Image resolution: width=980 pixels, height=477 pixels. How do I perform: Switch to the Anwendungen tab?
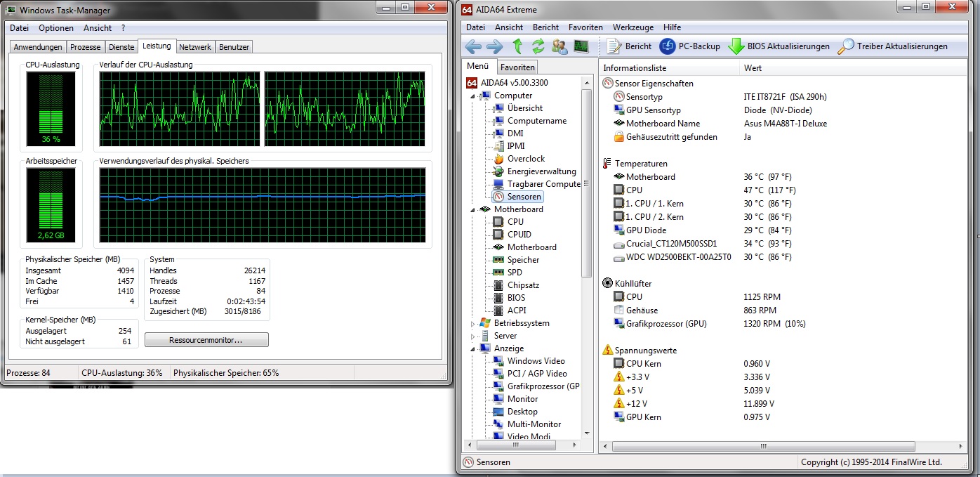click(38, 47)
